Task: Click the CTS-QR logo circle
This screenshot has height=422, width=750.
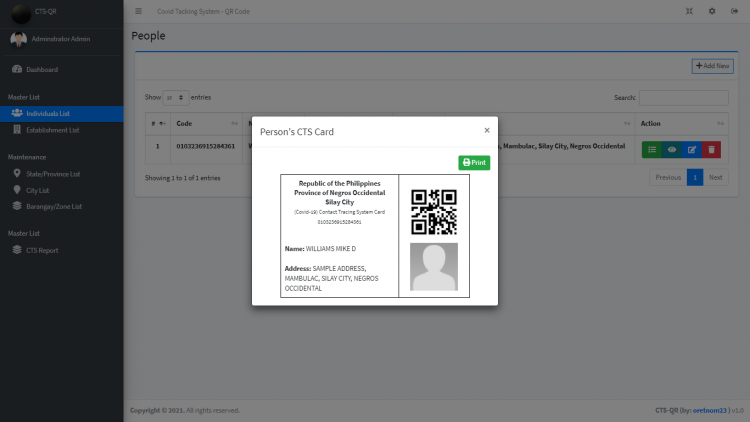Action: pyautogui.click(x=21, y=13)
